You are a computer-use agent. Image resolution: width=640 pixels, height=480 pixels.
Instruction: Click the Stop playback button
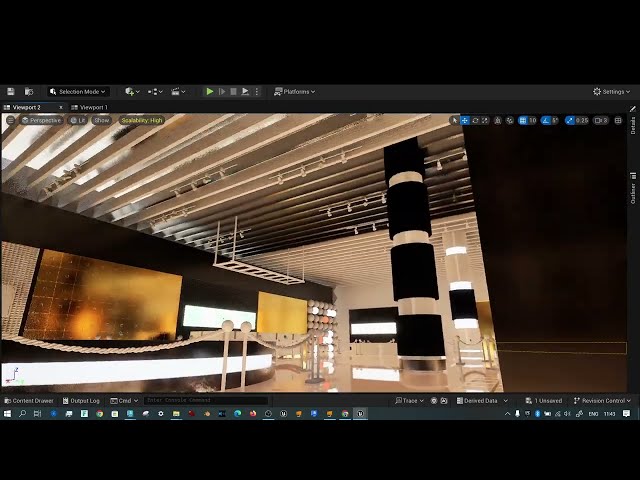(x=233, y=91)
